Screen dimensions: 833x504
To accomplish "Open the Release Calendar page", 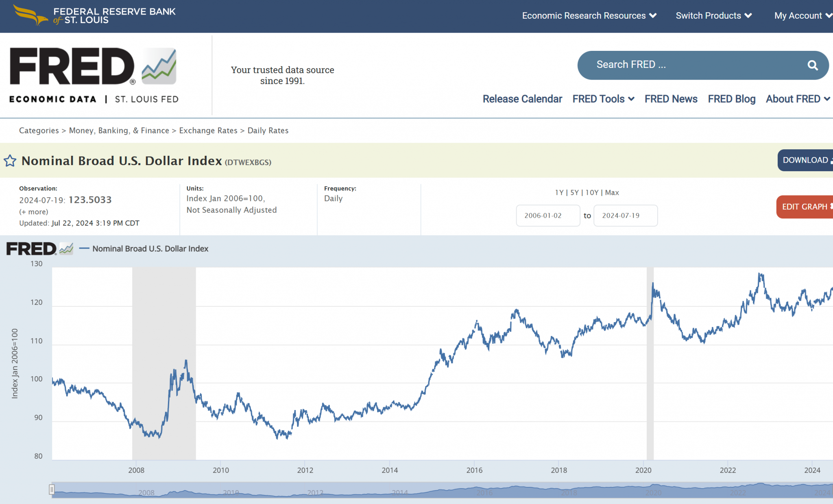I will pos(522,99).
